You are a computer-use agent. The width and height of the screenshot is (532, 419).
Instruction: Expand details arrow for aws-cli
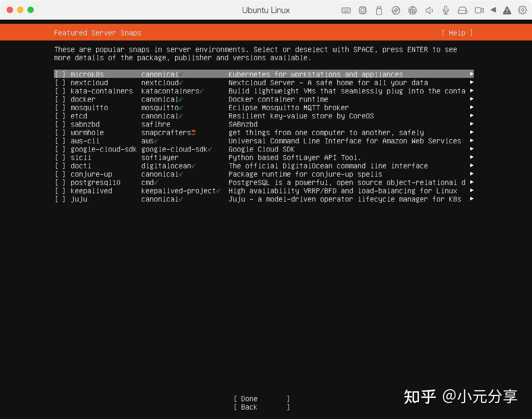pos(472,141)
